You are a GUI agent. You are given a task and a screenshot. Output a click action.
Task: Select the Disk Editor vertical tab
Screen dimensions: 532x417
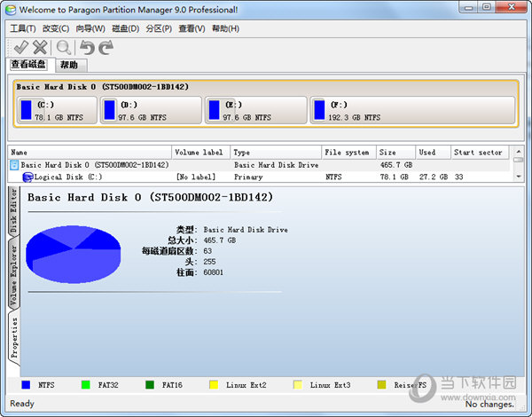(x=13, y=210)
